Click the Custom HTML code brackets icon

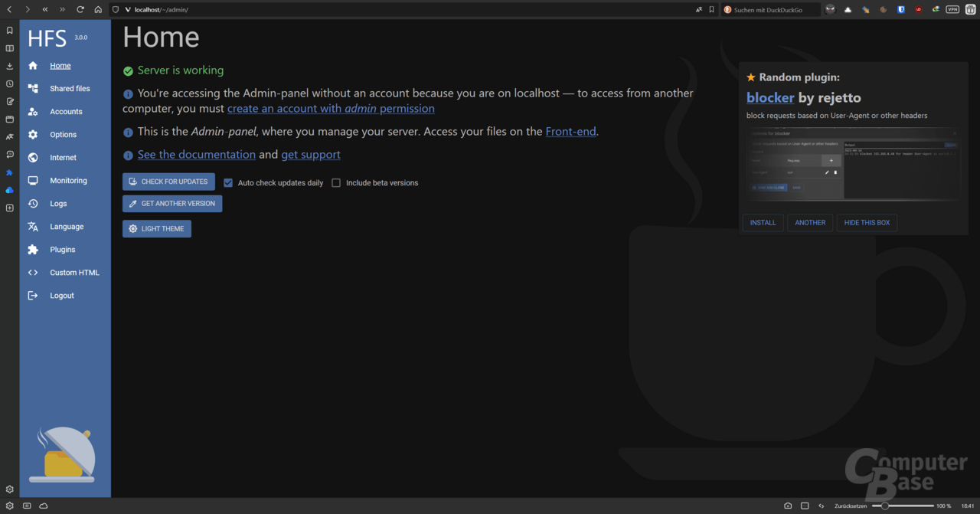(33, 273)
